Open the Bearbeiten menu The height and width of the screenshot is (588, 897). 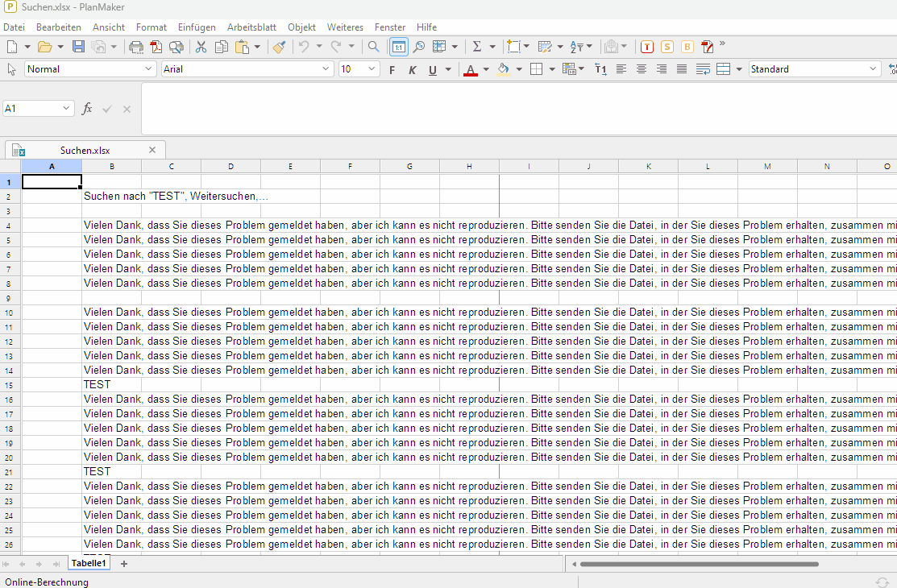point(58,27)
